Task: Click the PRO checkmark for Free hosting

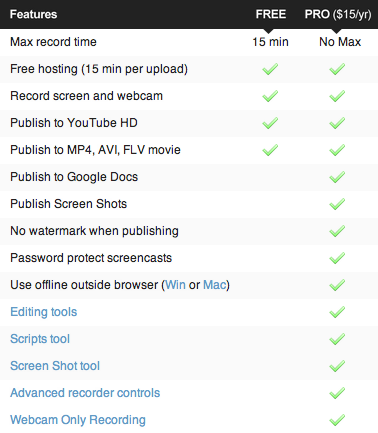Action: click(x=337, y=69)
